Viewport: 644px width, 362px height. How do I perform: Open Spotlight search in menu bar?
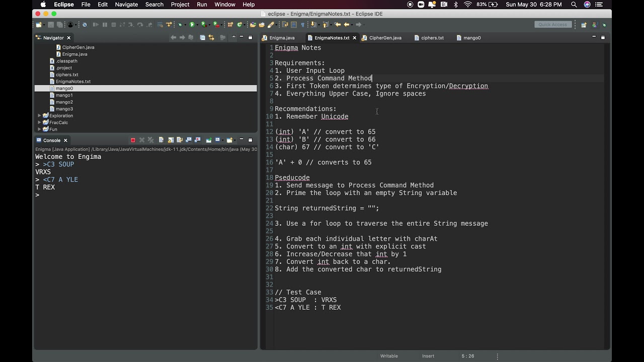574,5
